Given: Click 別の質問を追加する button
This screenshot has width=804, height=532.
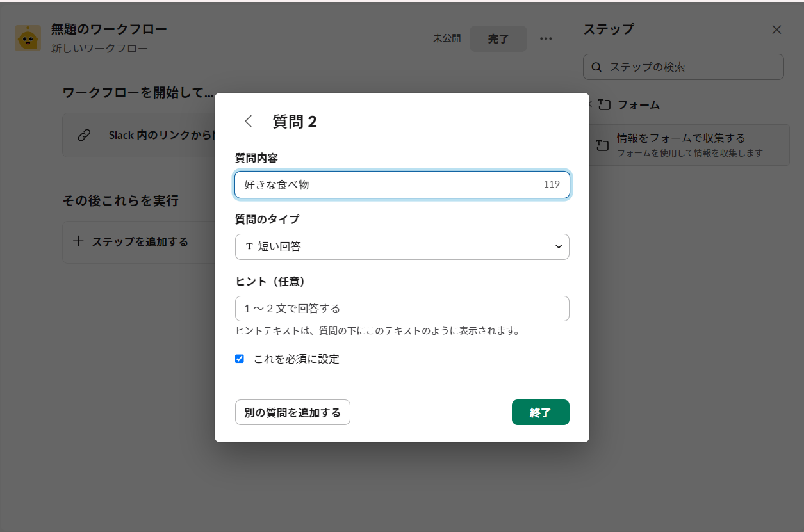Looking at the screenshot, I should pos(293,412).
